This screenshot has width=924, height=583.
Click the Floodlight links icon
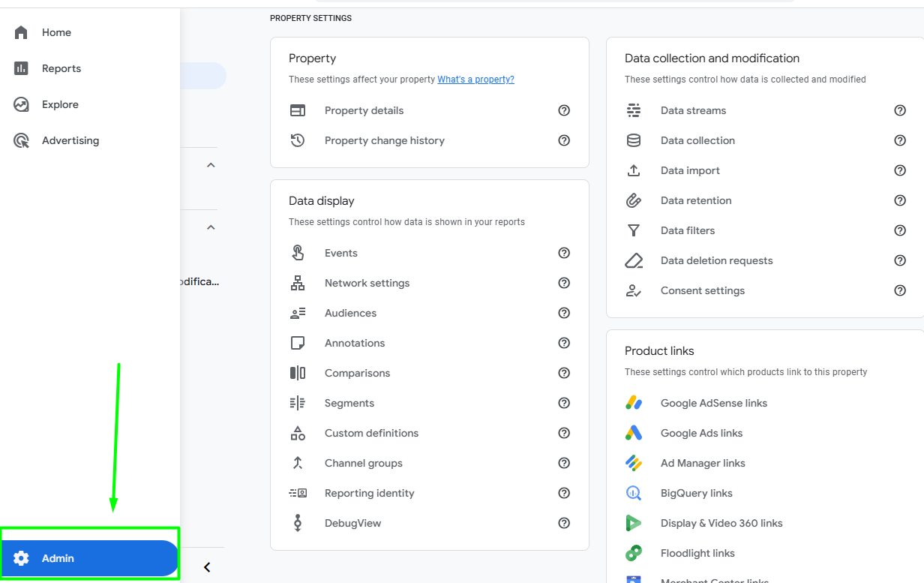pyautogui.click(x=634, y=553)
